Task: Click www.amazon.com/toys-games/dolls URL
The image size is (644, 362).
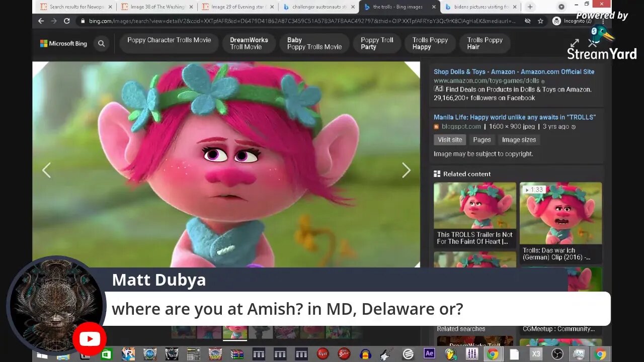Action: click(x=486, y=80)
